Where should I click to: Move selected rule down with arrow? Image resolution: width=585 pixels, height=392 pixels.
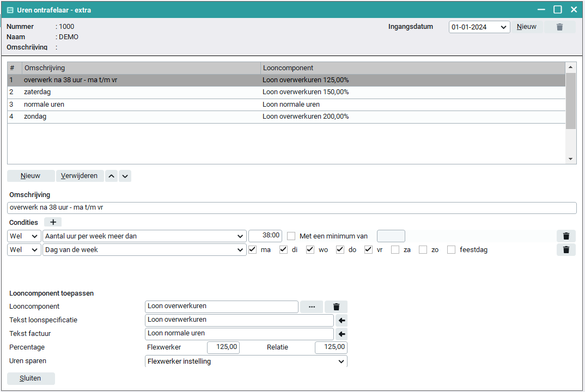125,176
